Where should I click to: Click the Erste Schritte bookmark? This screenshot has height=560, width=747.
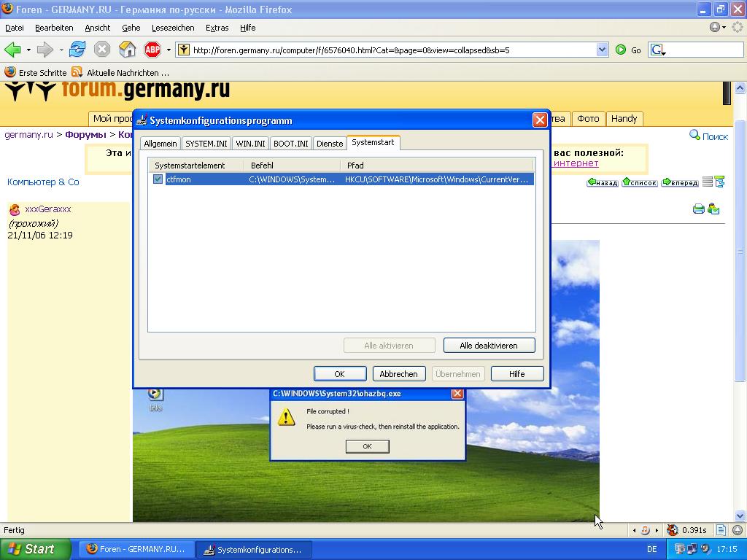click(x=35, y=72)
